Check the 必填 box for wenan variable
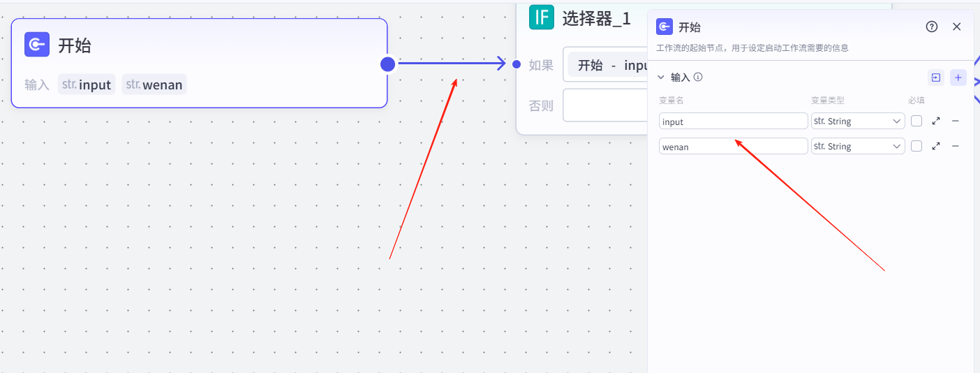The width and height of the screenshot is (980, 373). [916, 146]
